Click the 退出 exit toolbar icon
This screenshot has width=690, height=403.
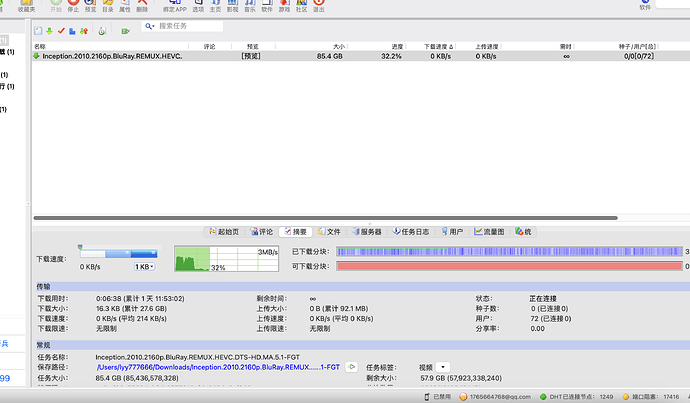pyautogui.click(x=319, y=6)
